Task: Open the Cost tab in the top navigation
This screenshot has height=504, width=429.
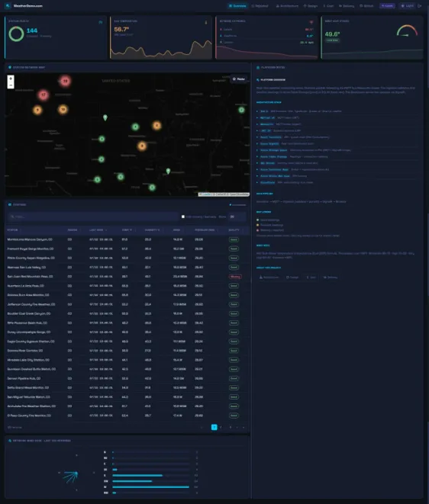Action: pyautogui.click(x=328, y=6)
